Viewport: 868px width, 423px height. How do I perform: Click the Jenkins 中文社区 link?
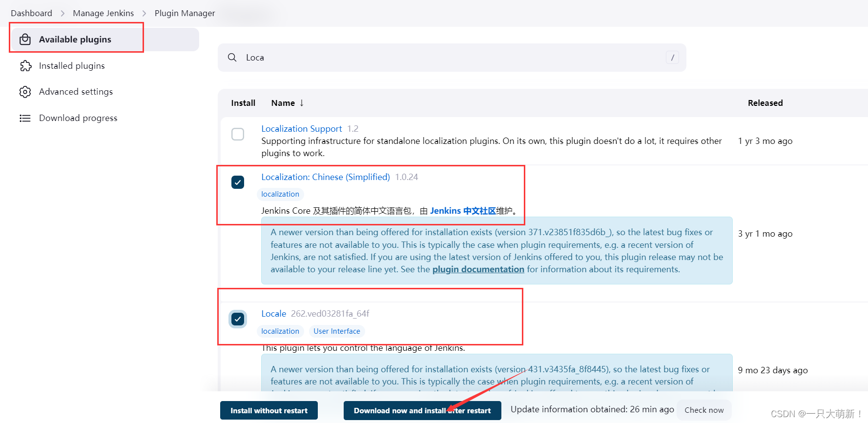[x=463, y=211]
